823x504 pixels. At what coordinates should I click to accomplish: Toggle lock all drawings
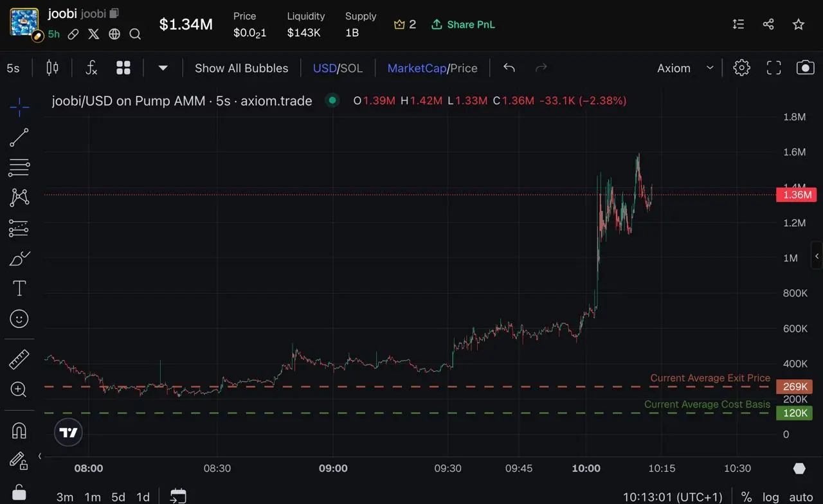pos(19,492)
